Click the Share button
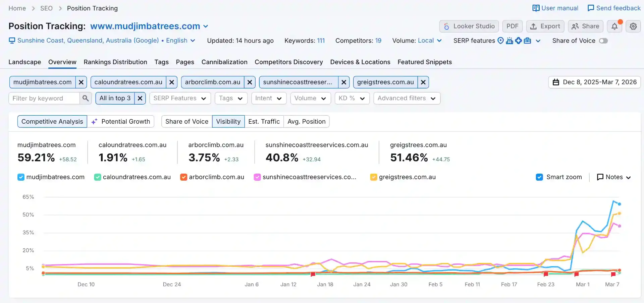 point(586,26)
